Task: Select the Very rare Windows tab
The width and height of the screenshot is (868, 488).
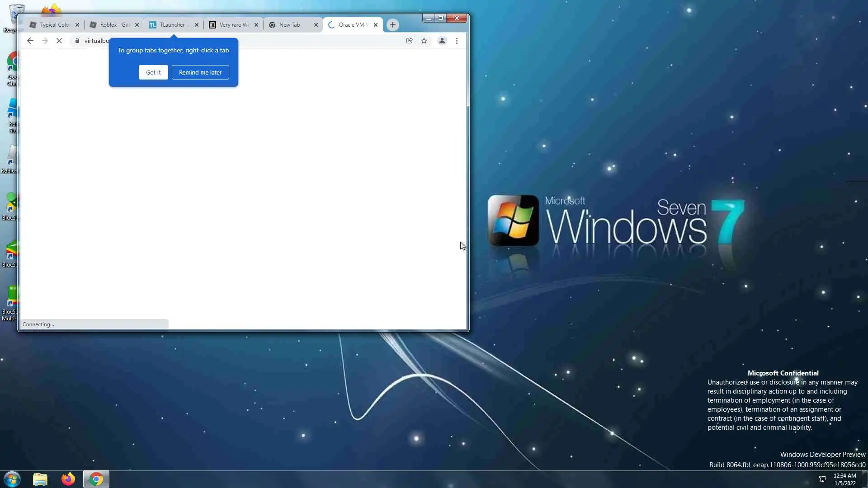Action: 231,25
